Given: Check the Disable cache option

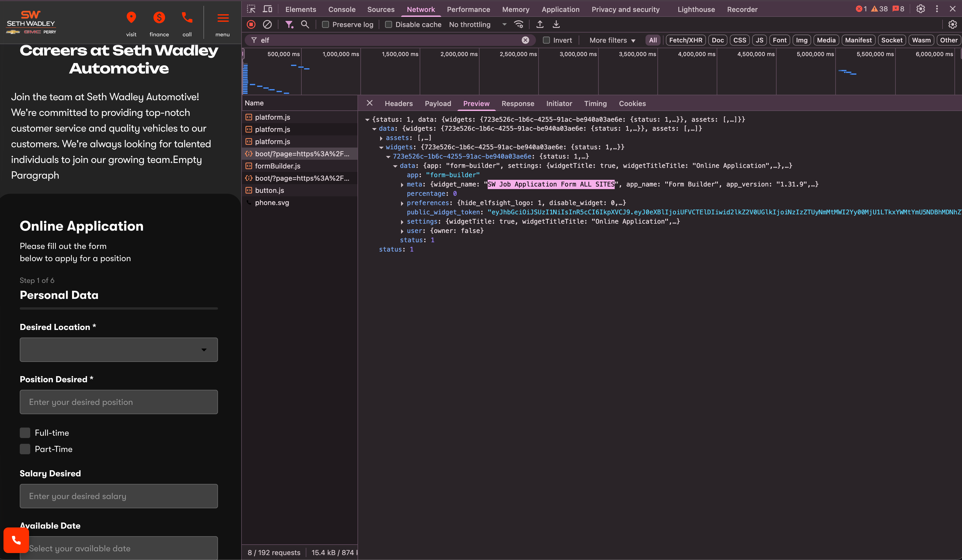Looking at the screenshot, I should (389, 24).
